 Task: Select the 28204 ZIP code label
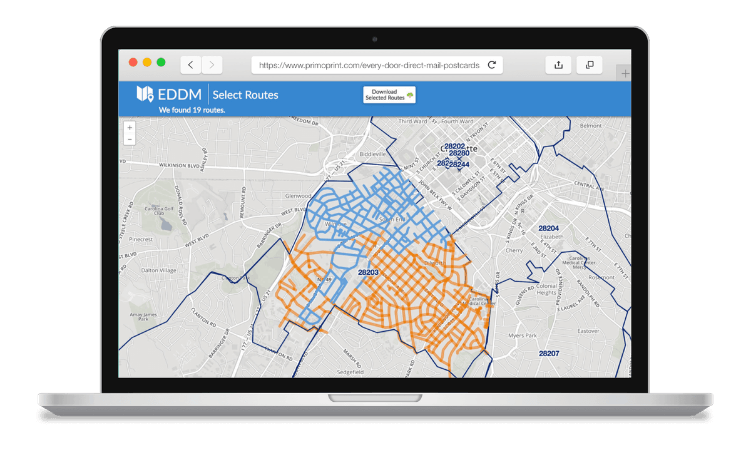(548, 228)
